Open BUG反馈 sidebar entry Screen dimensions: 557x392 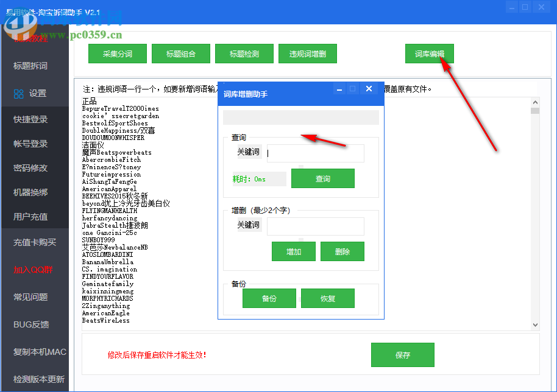coord(31,324)
